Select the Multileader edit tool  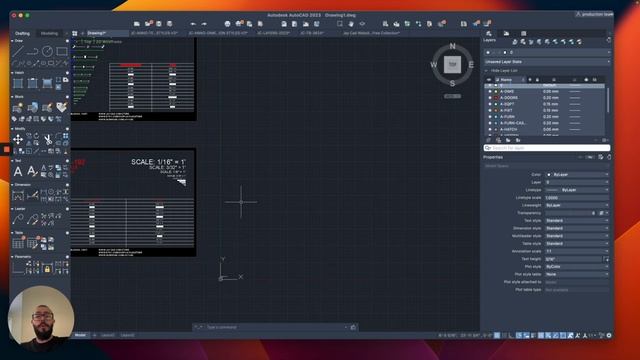pos(33,220)
